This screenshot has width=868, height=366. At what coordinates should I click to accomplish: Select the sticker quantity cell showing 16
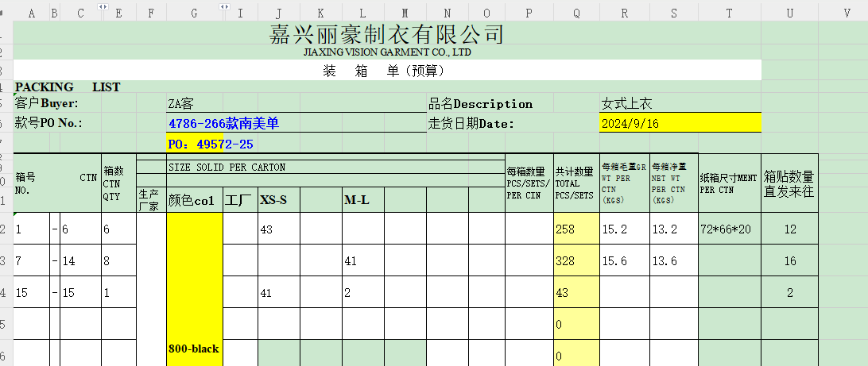789,261
